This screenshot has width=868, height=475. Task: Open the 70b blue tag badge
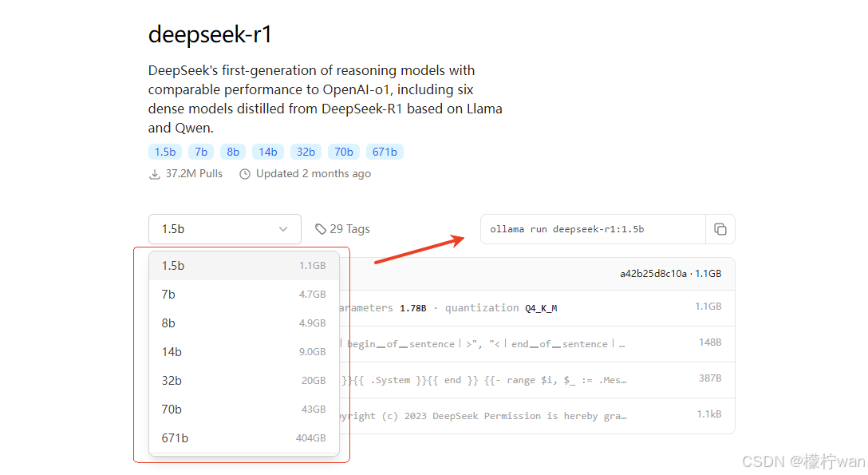point(344,152)
